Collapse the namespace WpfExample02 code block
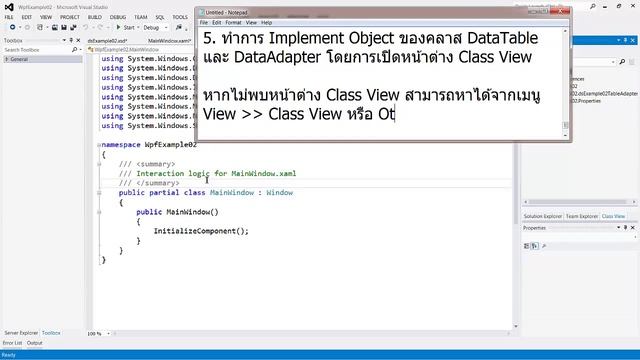 pos(99,145)
